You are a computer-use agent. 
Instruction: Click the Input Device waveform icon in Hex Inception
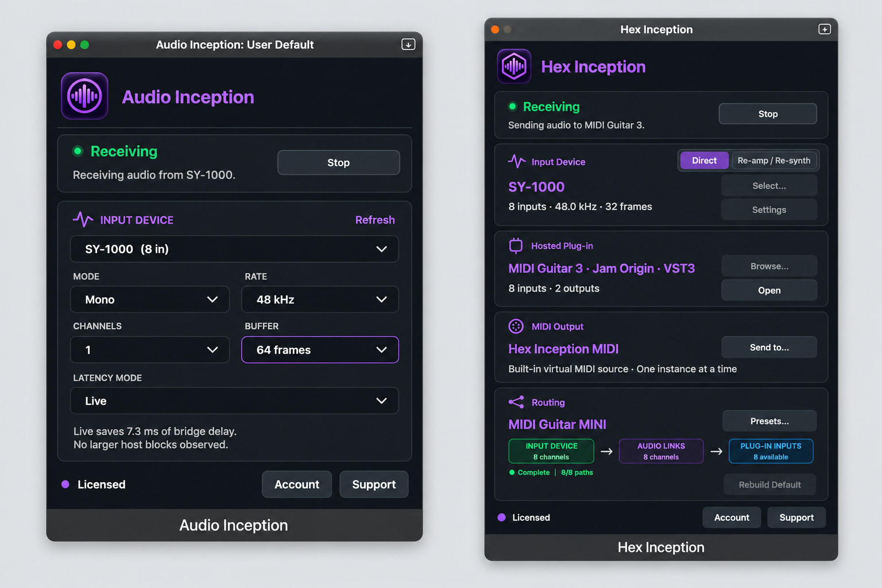[517, 161]
